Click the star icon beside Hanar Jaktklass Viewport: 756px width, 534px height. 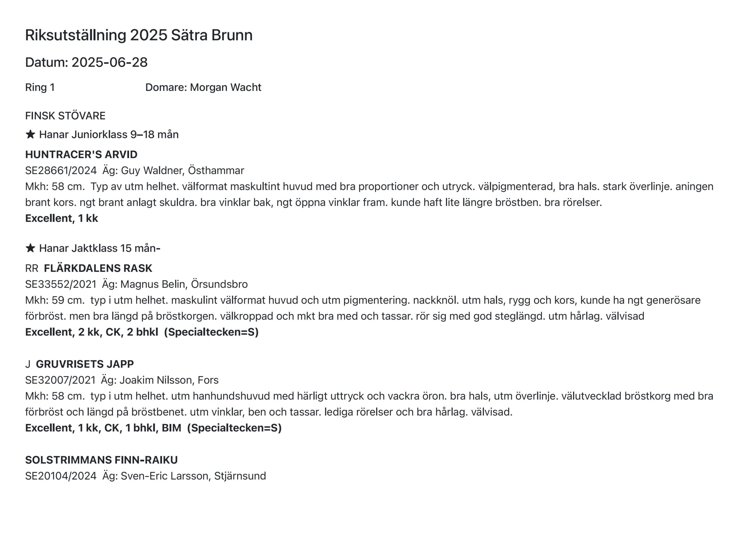[x=30, y=248]
